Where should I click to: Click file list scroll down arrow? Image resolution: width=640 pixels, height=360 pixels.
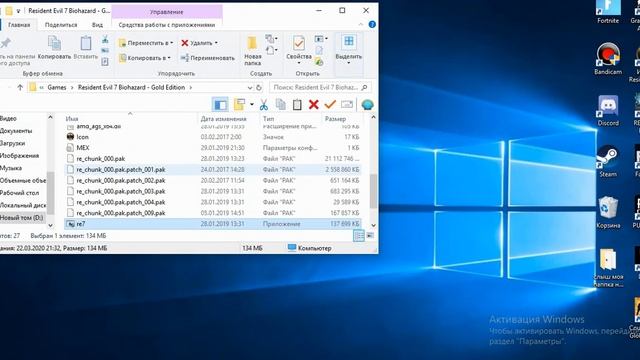[x=373, y=225]
